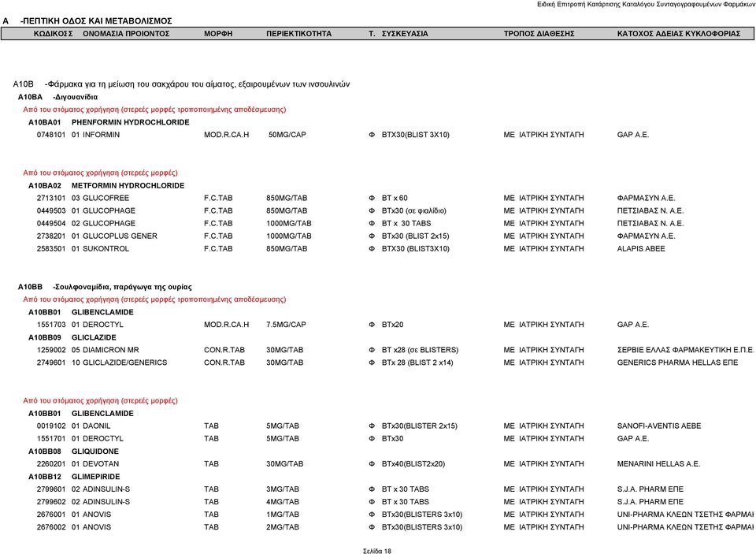This screenshot has height=554, width=756.
Task: Click ΦΑΡΜΑΣΥΝ Α.Ε. in GLUCOFREE row
Action: tap(646, 199)
